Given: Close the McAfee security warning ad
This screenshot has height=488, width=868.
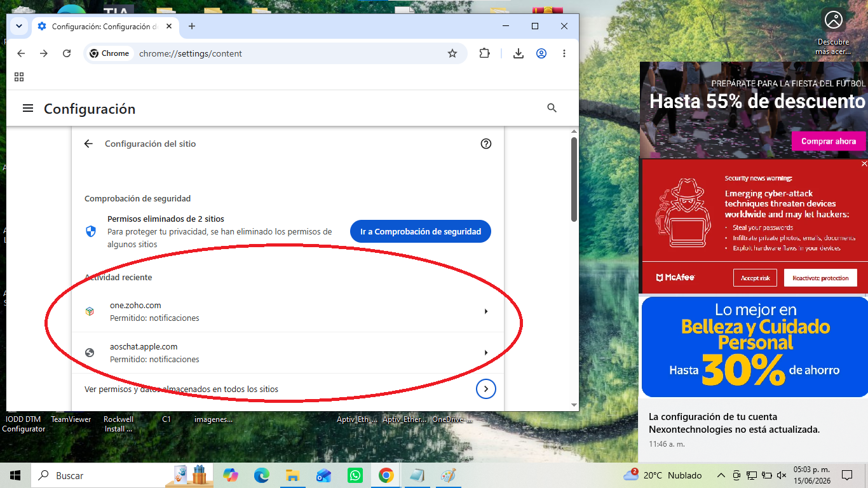Looking at the screenshot, I should pyautogui.click(x=864, y=164).
